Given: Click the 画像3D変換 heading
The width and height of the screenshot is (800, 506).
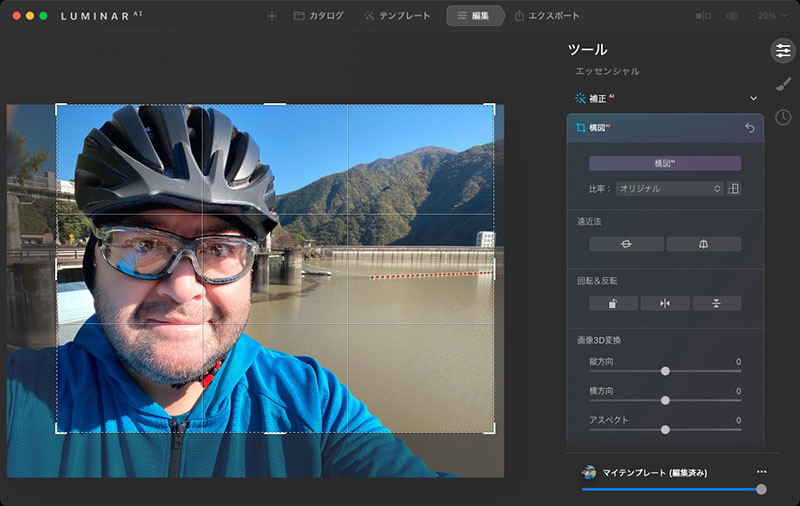Looking at the screenshot, I should point(599,340).
